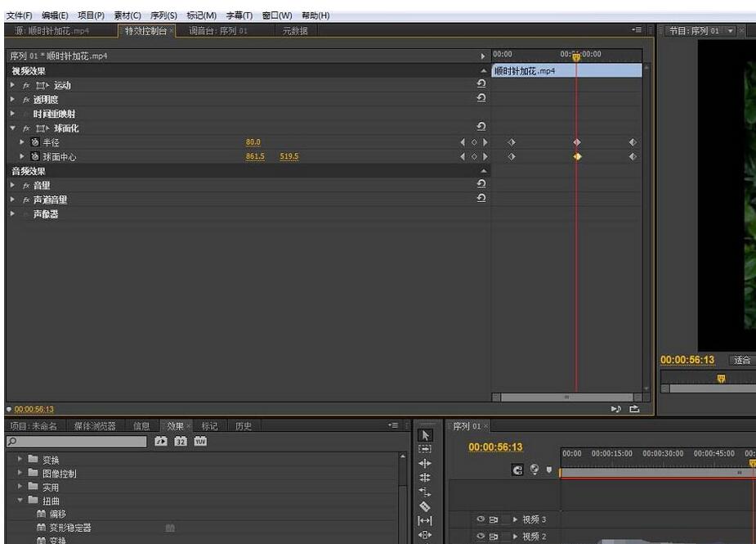The height and width of the screenshot is (544, 756).
Task: Click the 32-bit effects filter icon
Action: click(x=181, y=442)
